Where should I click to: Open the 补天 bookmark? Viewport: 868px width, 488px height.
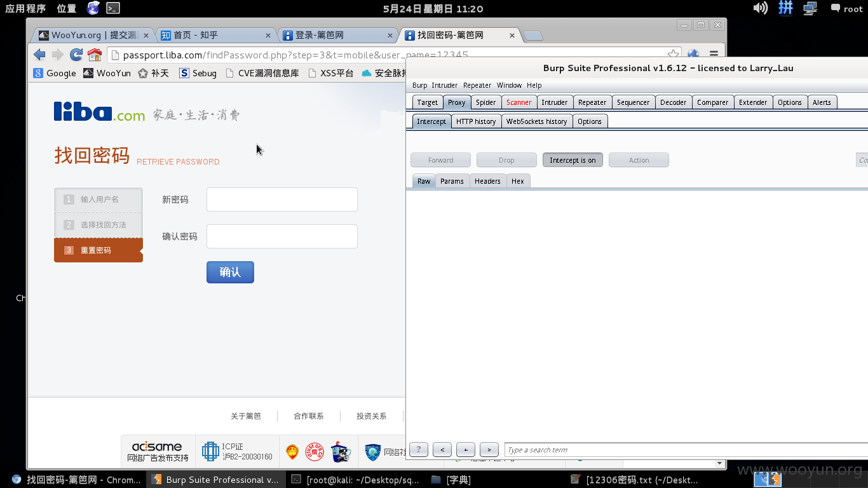pyautogui.click(x=154, y=73)
